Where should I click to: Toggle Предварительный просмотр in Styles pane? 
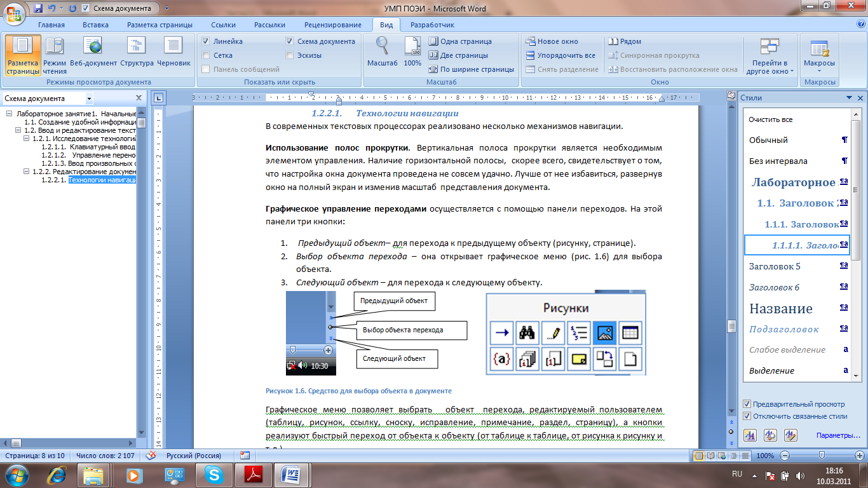pos(747,404)
